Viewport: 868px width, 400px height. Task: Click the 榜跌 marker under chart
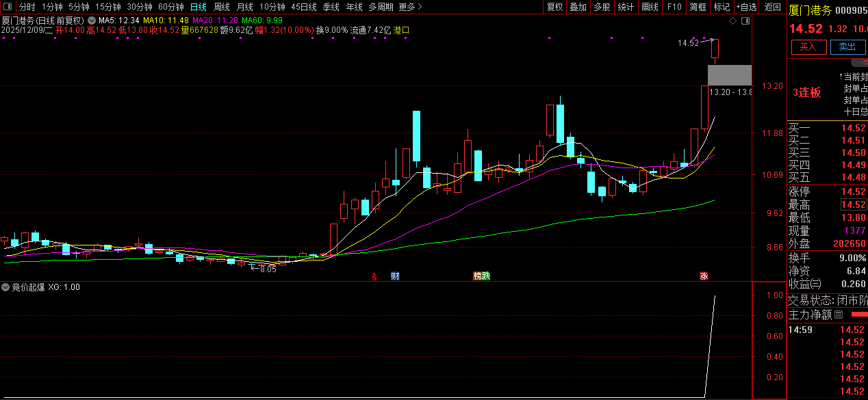[x=482, y=276]
